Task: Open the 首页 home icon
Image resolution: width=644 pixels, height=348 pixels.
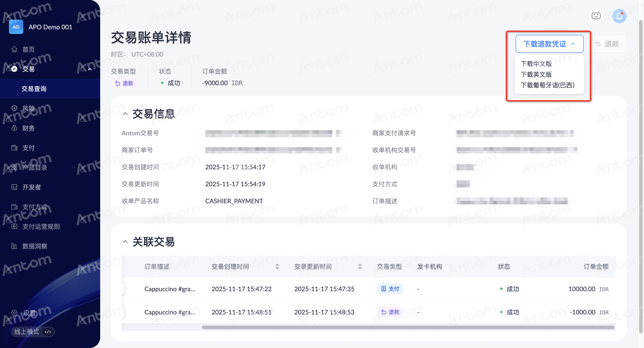Action: [x=14, y=49]
